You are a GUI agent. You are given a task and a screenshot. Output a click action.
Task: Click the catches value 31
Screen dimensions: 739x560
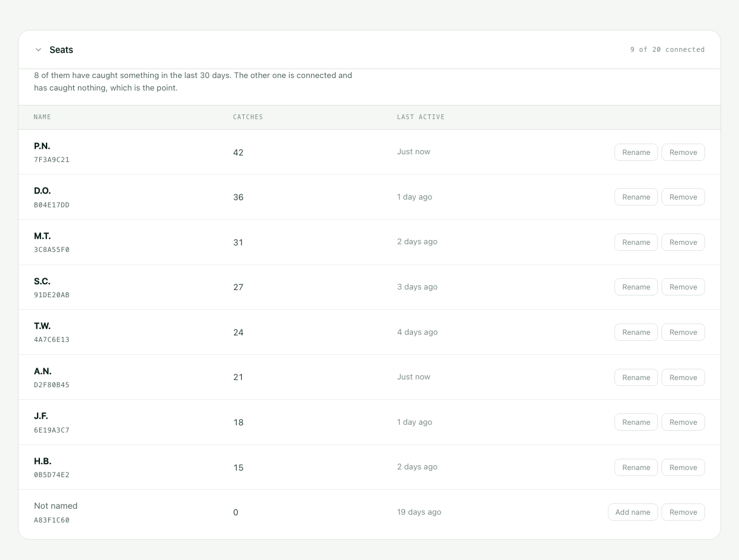[238, 242]
